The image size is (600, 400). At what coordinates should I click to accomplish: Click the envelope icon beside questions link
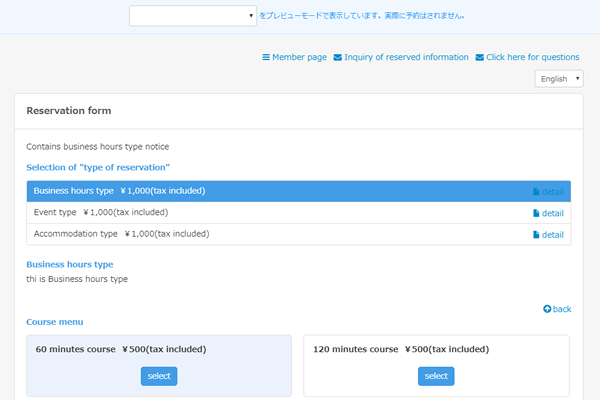tap(480, 58)
